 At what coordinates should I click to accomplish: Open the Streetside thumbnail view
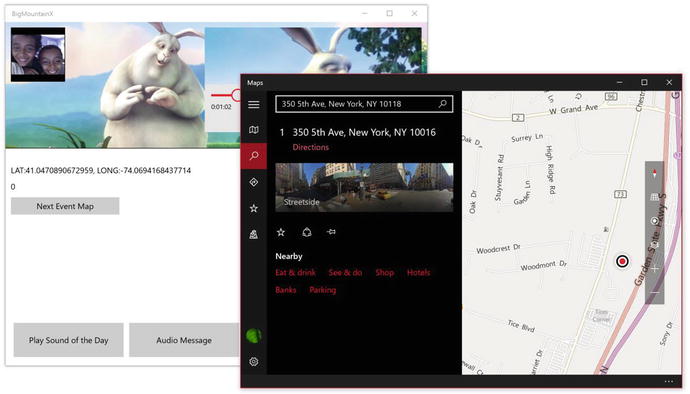pos(364,188)
